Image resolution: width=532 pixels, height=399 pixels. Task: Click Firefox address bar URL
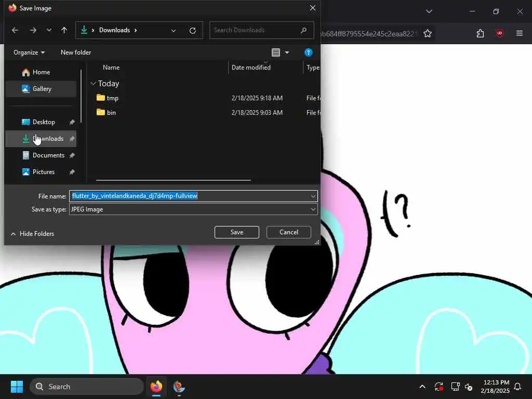coord(368,34)
